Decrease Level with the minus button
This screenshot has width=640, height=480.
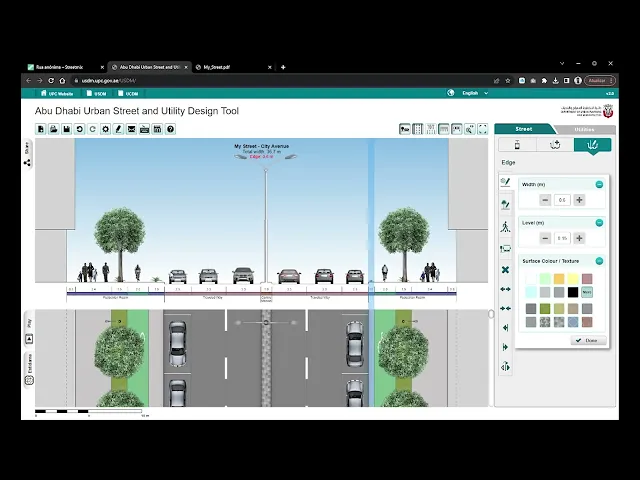coord(545,238)
